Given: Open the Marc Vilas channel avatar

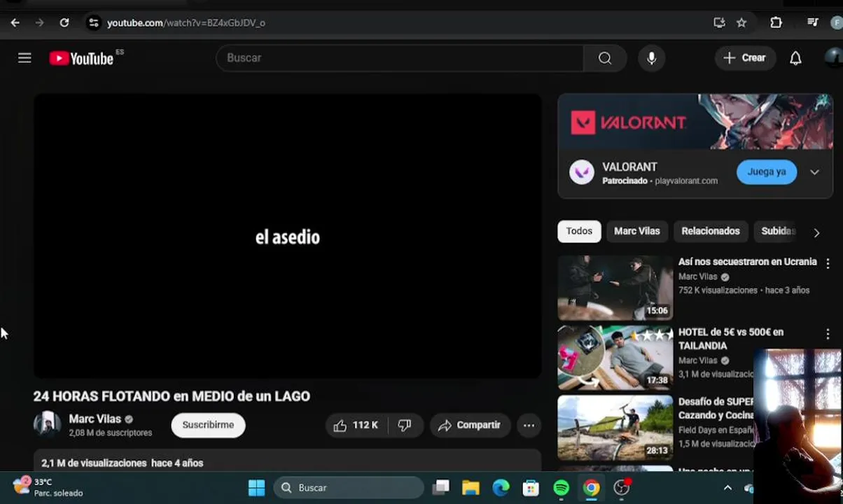Looking at the screenshot, I should point(47,424).
